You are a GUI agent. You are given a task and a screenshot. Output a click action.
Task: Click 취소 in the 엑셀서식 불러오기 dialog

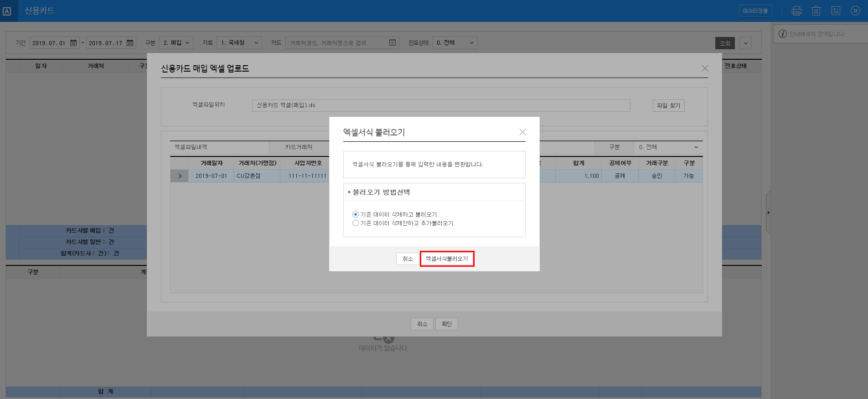pos(407,259)
